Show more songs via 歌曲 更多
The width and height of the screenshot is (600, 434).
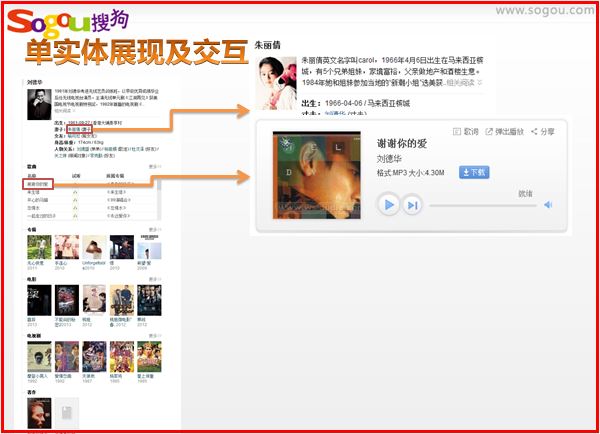(x=155, y=166)
